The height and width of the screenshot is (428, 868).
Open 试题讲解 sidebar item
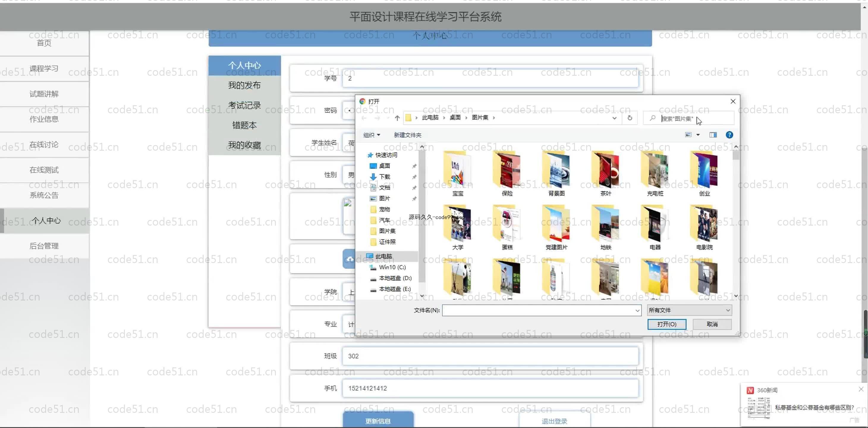[44, 94]
